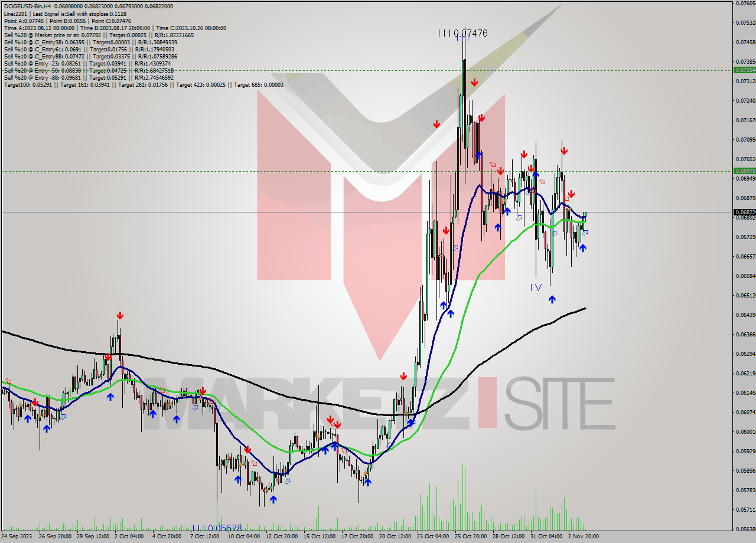Select the 'Sell %20 @ Entry -50: 0.08838' line
This screenshot has width=756, height=543.
[89, 70]
